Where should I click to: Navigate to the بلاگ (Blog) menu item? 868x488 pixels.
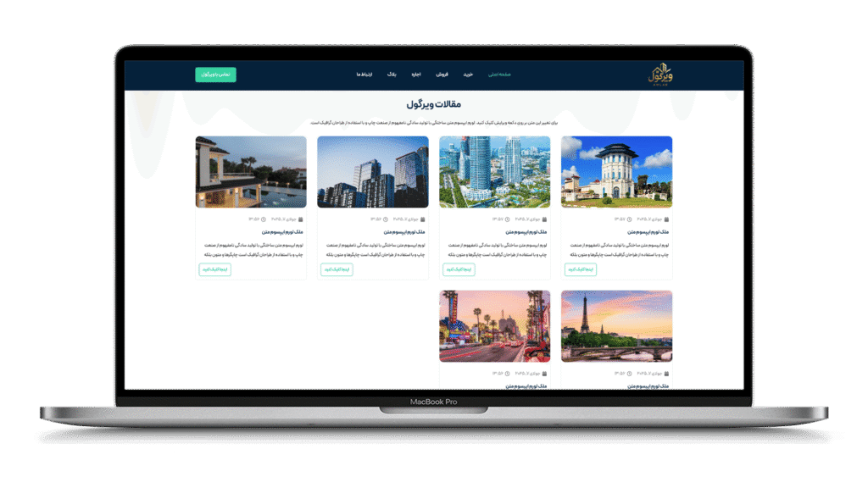(392, 75)
